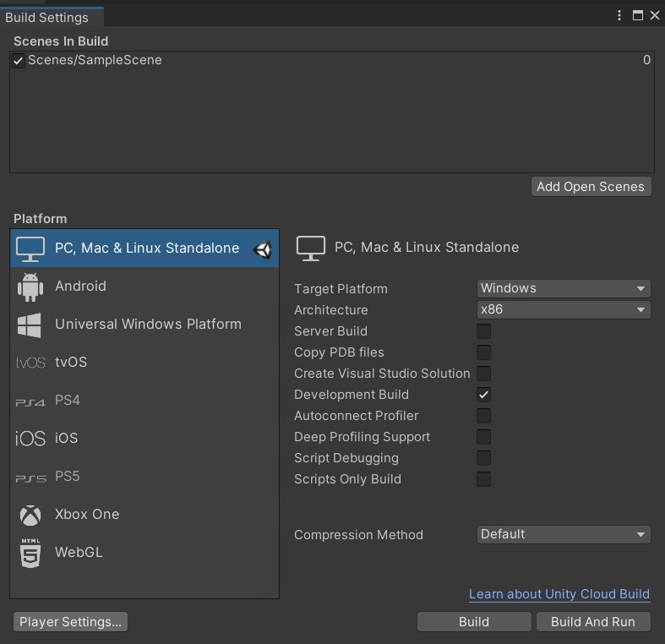Screen dimensions: 665x644
Task: Click the Target Platform label
Action: pos(341,289)
